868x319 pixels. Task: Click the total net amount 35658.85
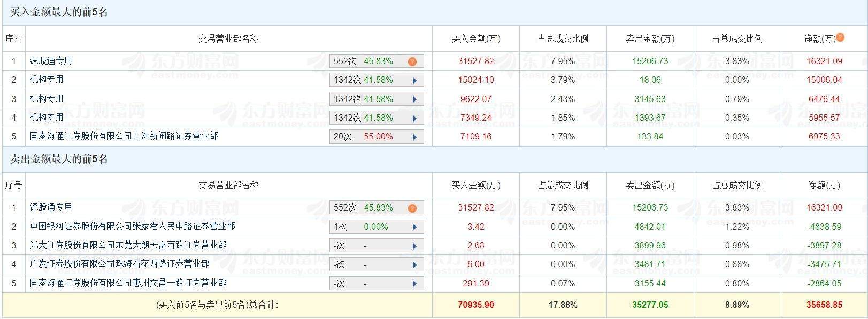coord(824,305)
